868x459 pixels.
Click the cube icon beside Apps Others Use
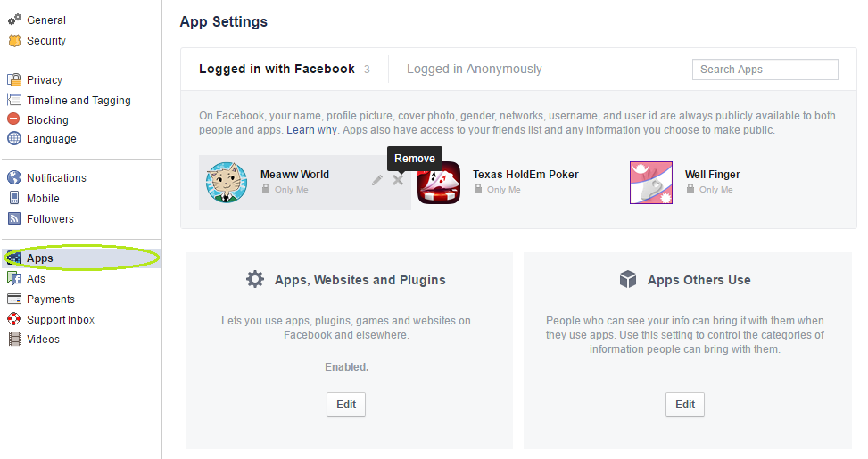628,279
